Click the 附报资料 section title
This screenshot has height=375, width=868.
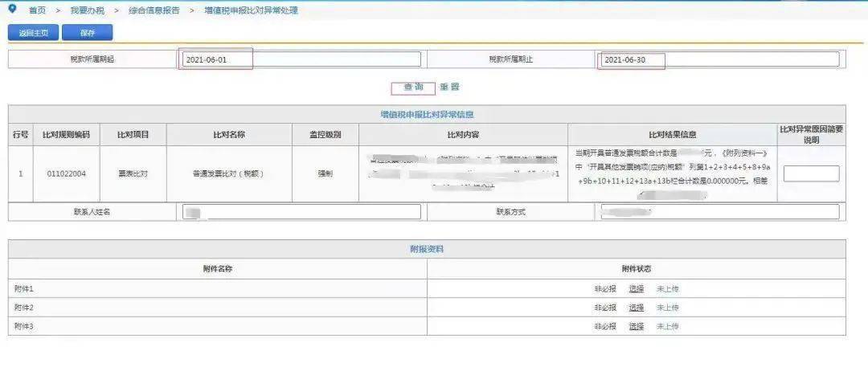(x=427, y=250)
